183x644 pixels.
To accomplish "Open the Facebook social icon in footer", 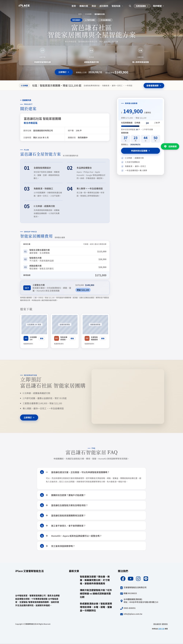I will pyautogui.click(x=123, y=579).
